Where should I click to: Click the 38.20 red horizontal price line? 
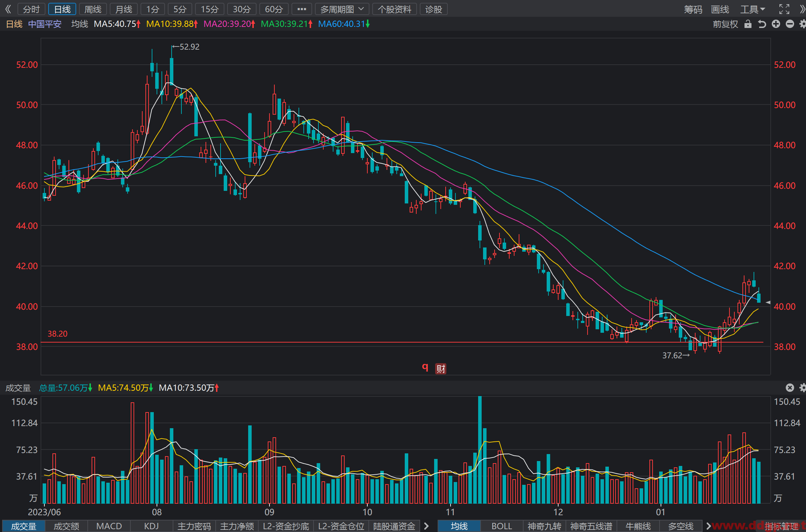(402, 342)
